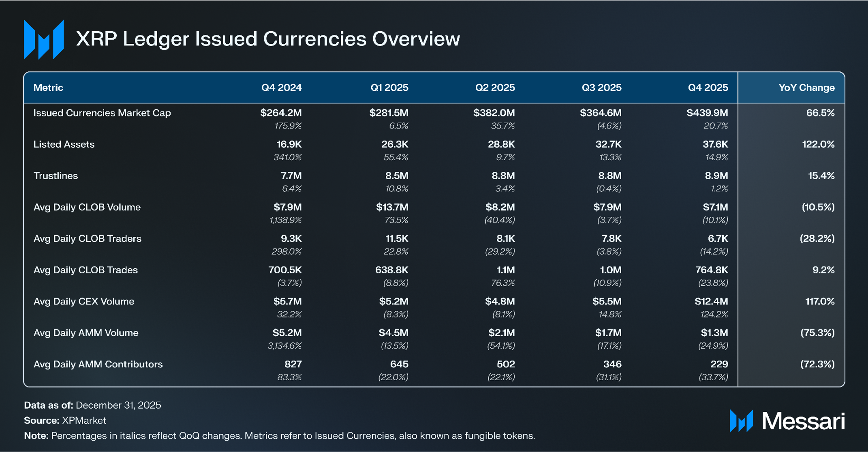Select Avg Daily AMM Contributors label
Screen dimensions: 868x452
(x=98, y=364)
